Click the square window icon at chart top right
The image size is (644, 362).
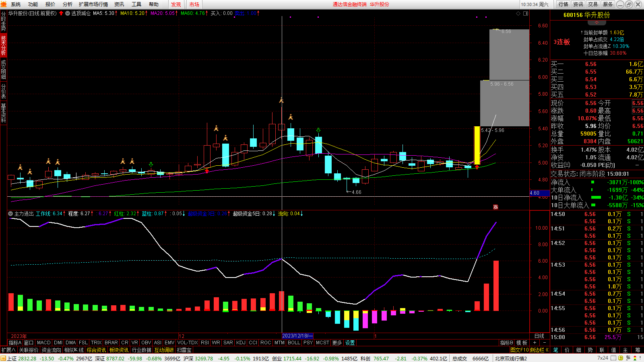(x=526, y=14)
